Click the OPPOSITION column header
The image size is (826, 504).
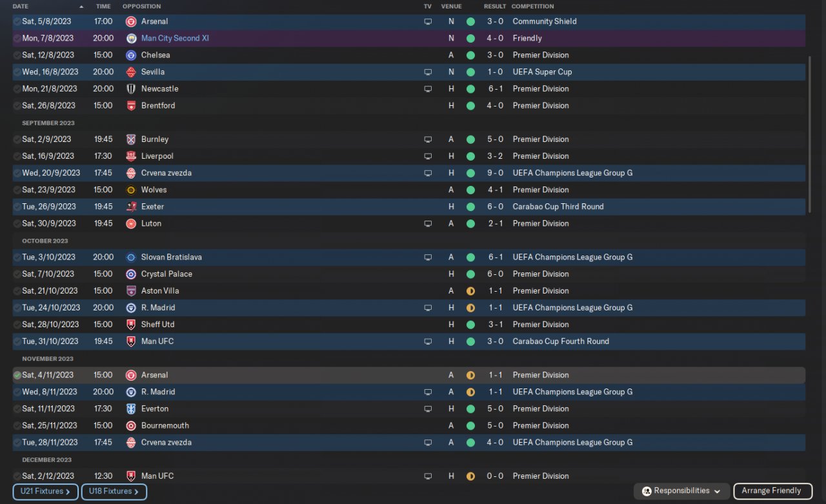[141, 6]
